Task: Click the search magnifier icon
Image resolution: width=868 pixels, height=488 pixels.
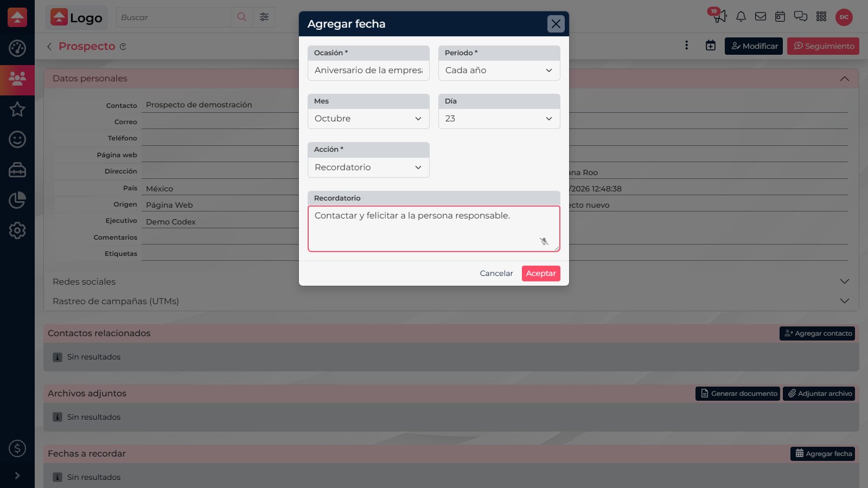Action: 242,17
